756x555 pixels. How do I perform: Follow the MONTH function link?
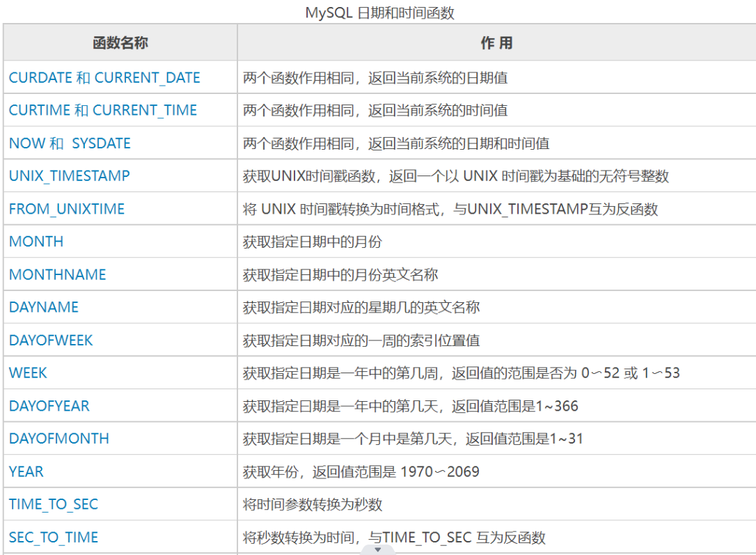pos(36,242)
